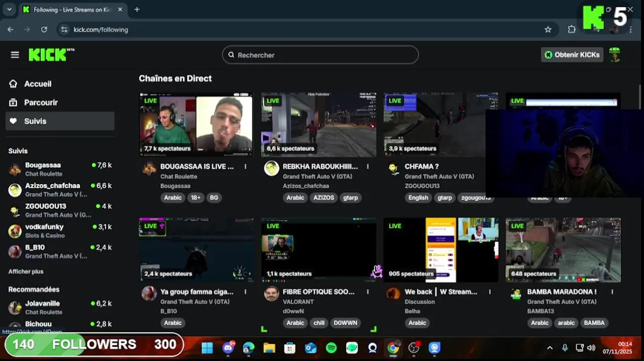
Task: Open Bougassaa stream thumbnail with 7,7 k spectateurs
Action: pyautogui.click(x=196, y=124)
